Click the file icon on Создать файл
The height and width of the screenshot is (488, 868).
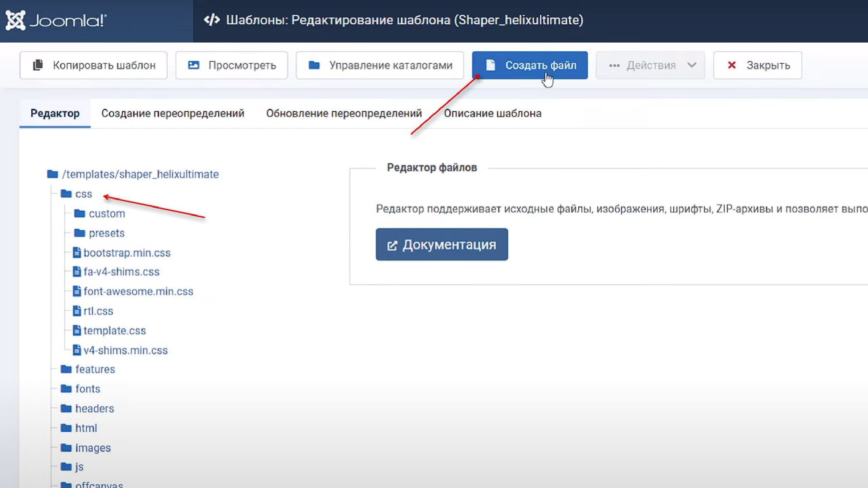pos(490,65)
